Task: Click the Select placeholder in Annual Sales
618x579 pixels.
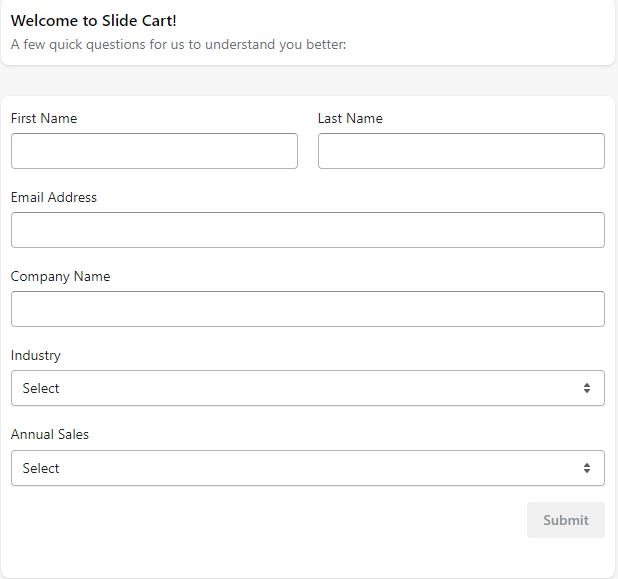Action: [x=41, y=468]
